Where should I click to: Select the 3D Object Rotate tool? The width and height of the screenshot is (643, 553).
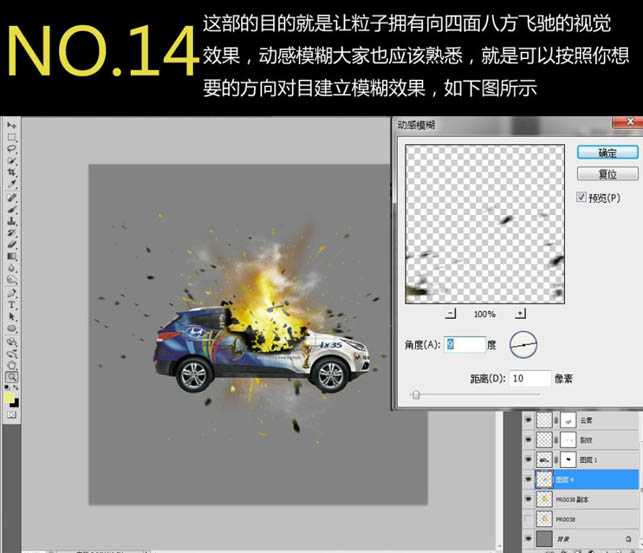[x=11, y=341]
